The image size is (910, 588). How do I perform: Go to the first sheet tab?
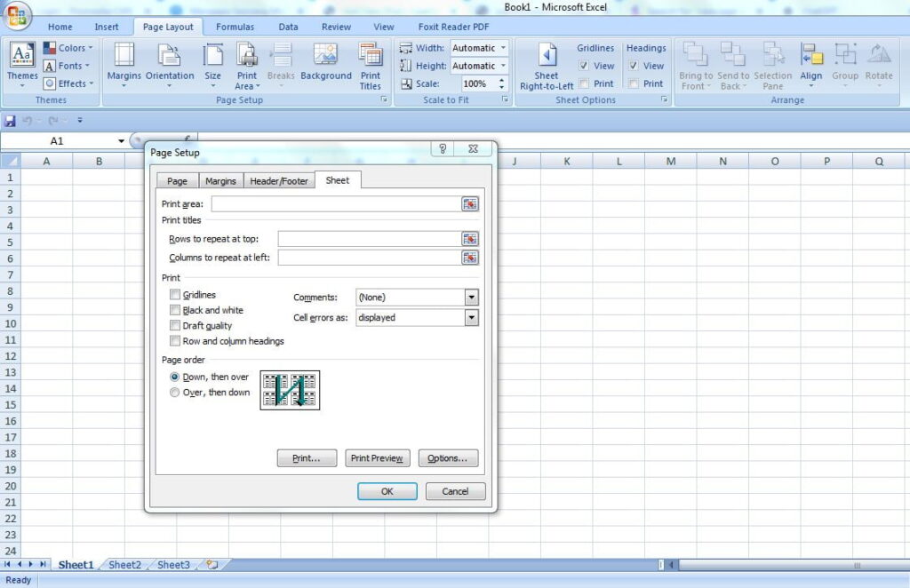click(7, 564)
